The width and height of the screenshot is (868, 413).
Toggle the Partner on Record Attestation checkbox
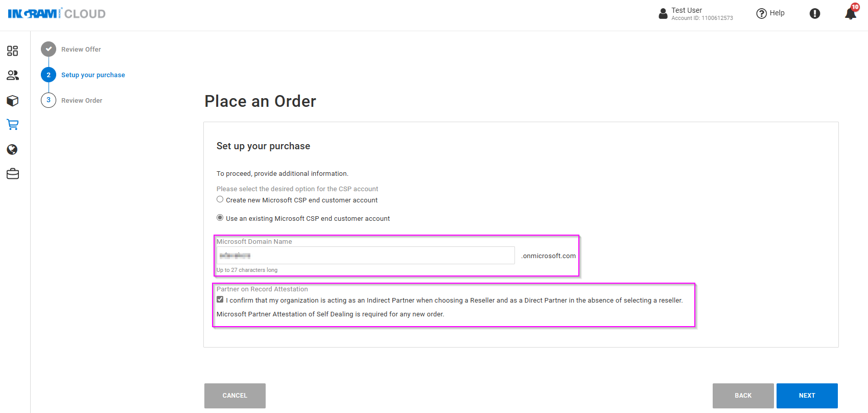click(x=220, y=300)
